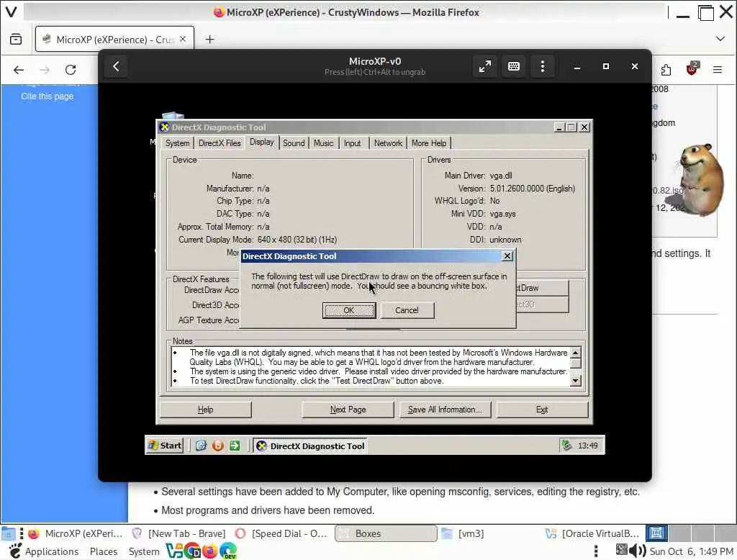
Task: Launch the Edge Dev panel launcher icon
Action: click(228, 551)
